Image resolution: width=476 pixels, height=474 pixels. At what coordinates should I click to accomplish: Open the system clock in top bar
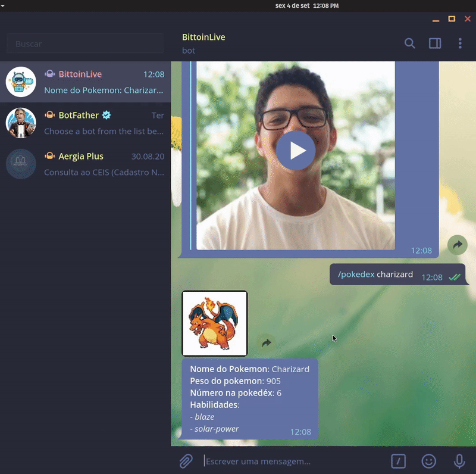click(306, 5)
